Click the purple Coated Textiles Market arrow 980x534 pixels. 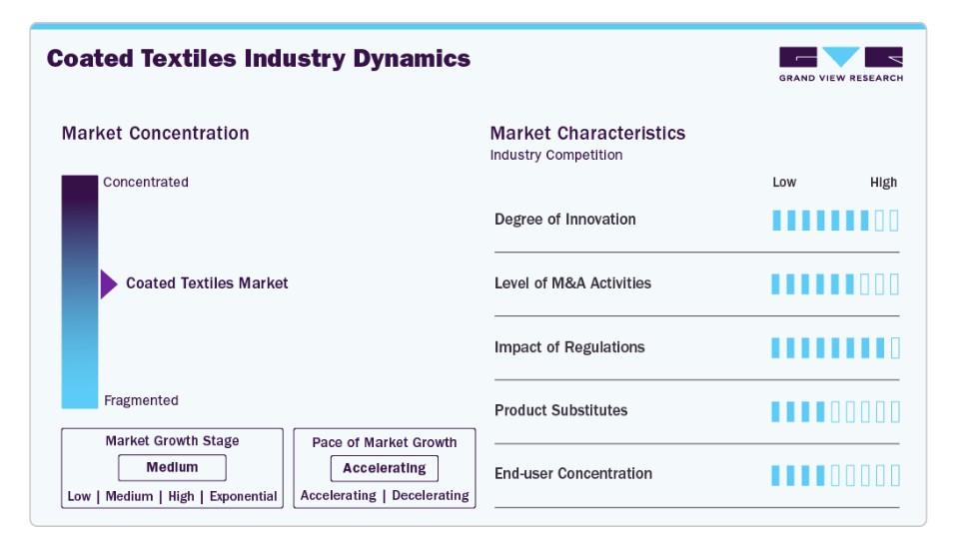[x=109, y=284]
